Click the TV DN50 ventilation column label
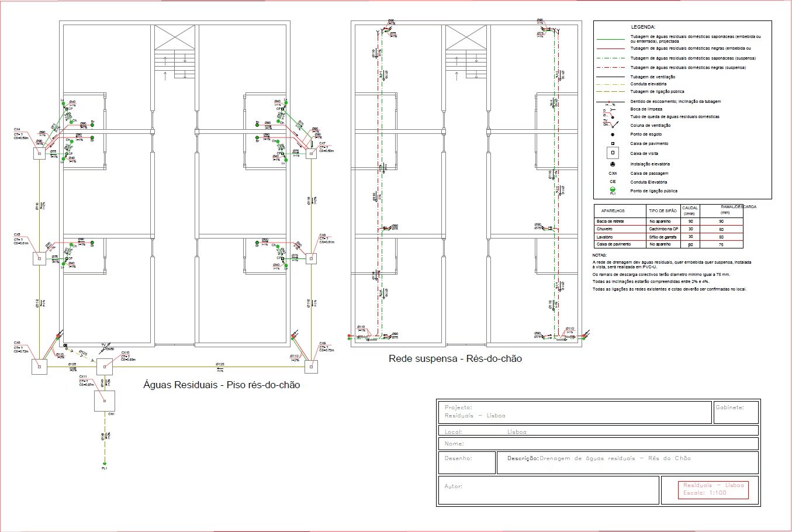 (108, 347)
